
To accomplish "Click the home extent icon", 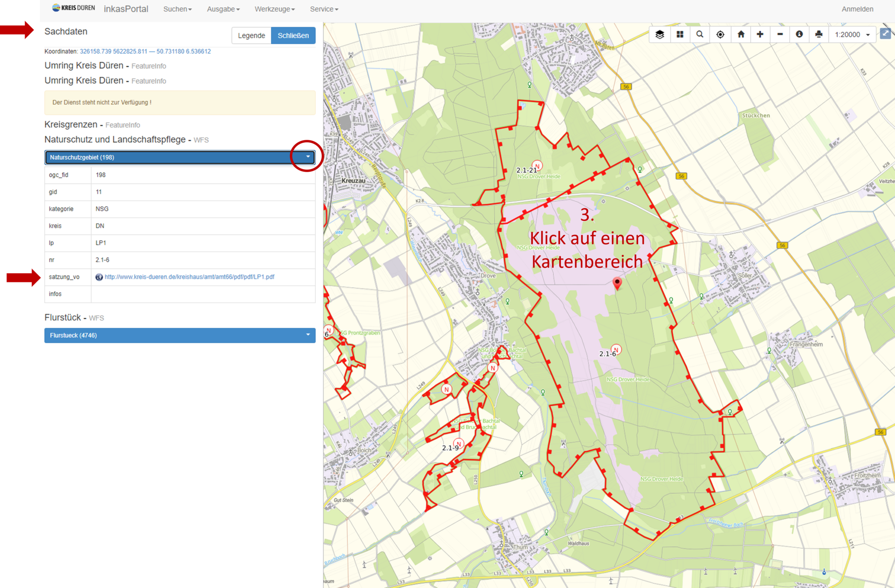I will 741,34.
